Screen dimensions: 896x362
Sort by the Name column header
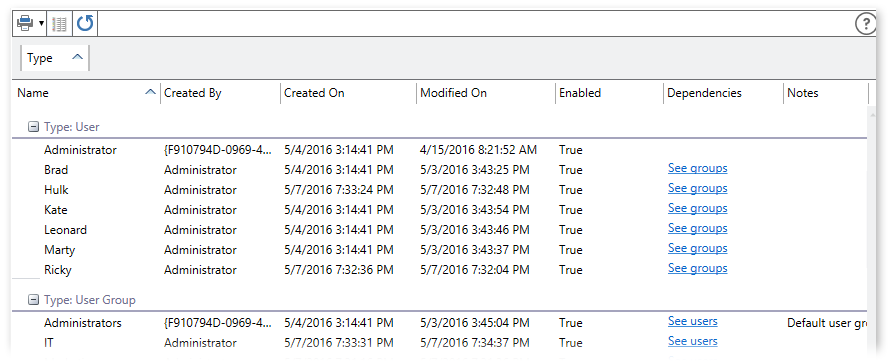(86, 93)
